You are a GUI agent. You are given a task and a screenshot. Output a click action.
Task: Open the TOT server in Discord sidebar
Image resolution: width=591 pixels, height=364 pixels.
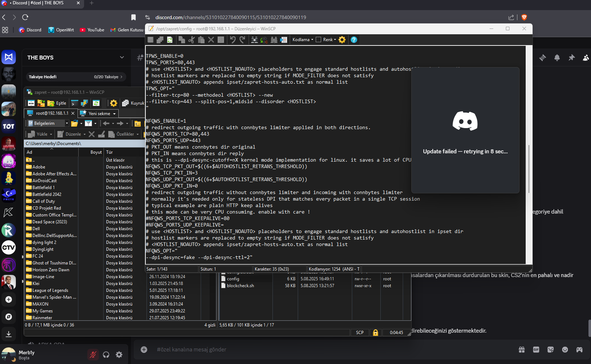9,126
